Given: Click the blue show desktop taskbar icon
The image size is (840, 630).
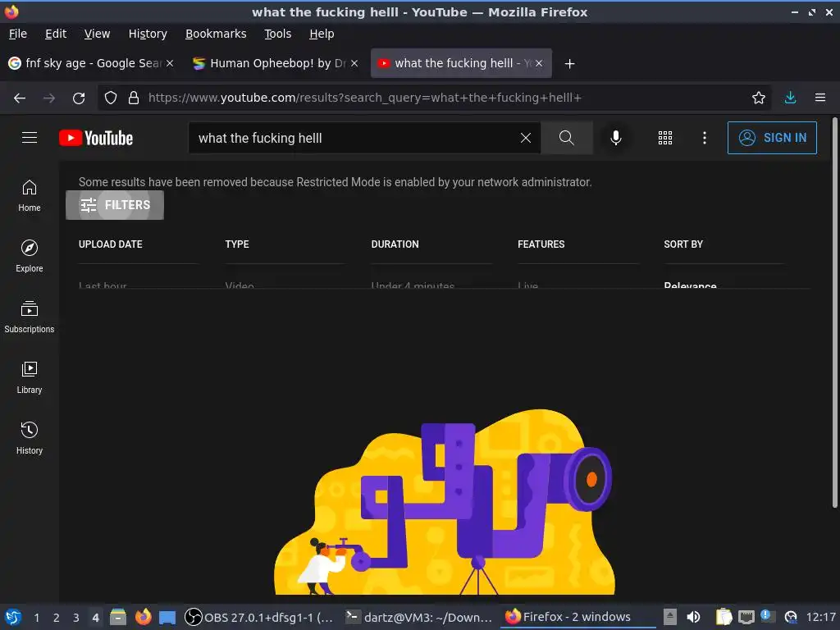Looking at the screenshot, I should (167, 617).
